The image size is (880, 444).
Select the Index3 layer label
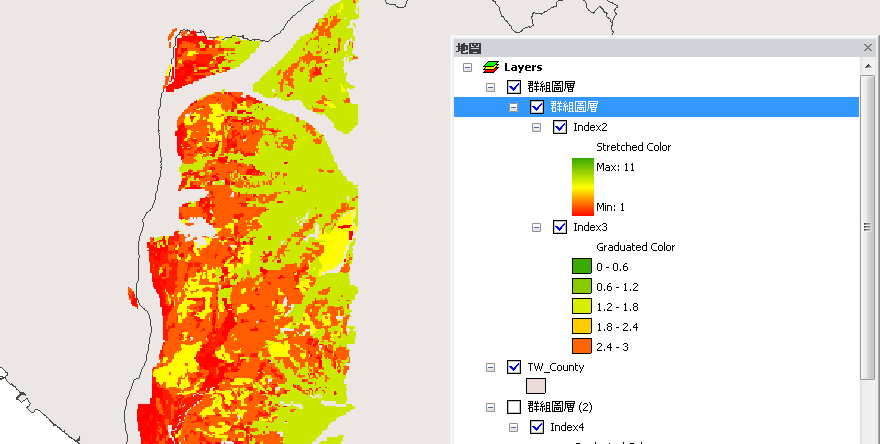590,227
